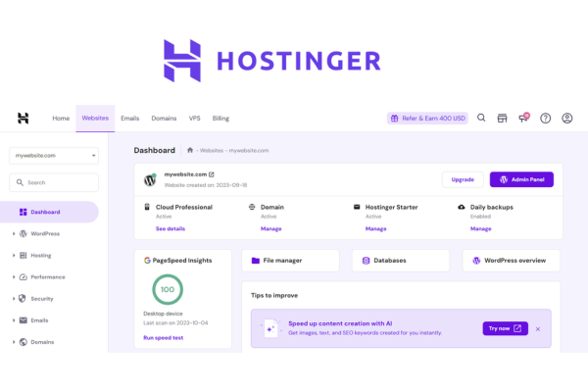Click 'Tips to improve' heading
This screenshot has height=392, width=588.
[x=274, y=296]
